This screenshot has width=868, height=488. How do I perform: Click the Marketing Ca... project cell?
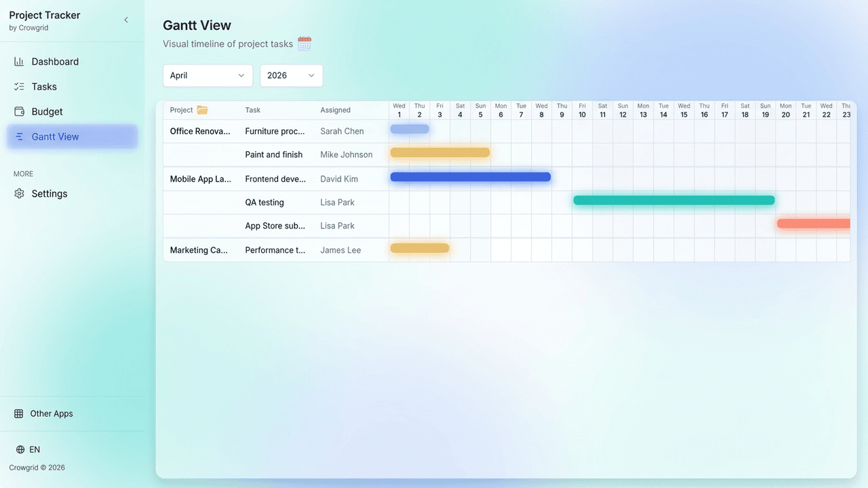coord(199,250)
